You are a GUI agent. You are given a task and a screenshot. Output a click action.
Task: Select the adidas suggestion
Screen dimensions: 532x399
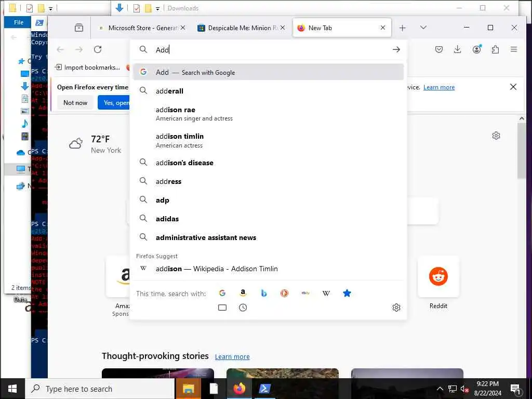coord(269,219)
